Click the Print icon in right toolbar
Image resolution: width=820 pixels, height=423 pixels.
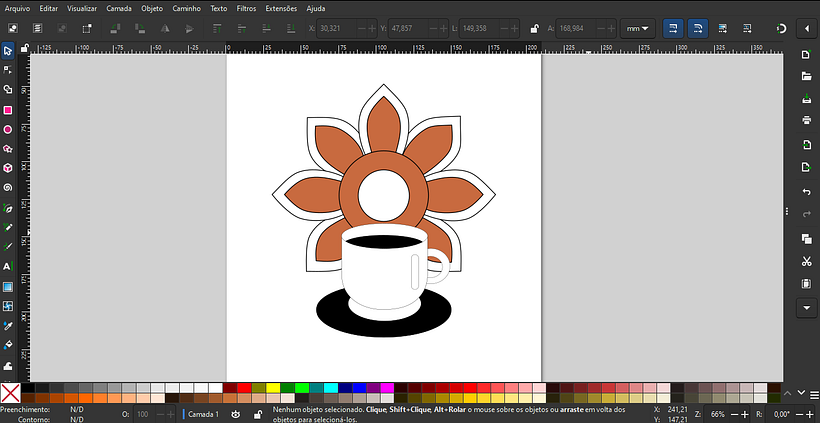(806, 120)
